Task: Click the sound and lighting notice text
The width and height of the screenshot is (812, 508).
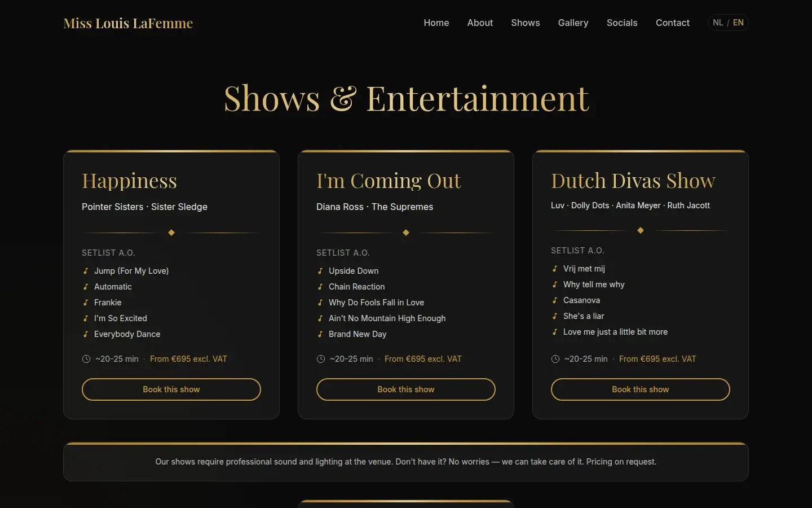Action: pos(406,462)
